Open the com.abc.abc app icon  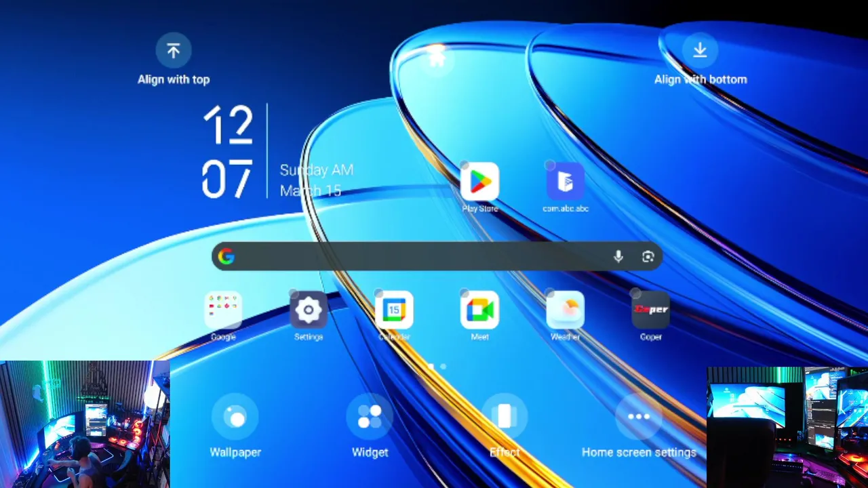(x=566, y=182)
